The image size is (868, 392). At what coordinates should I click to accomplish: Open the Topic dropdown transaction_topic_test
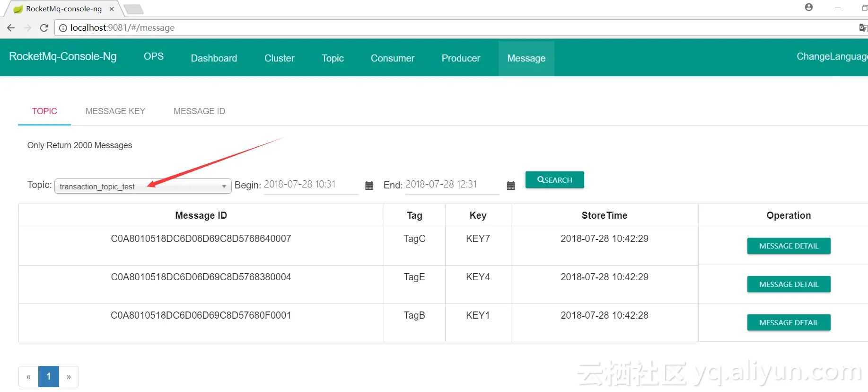[x=143, y=186]
